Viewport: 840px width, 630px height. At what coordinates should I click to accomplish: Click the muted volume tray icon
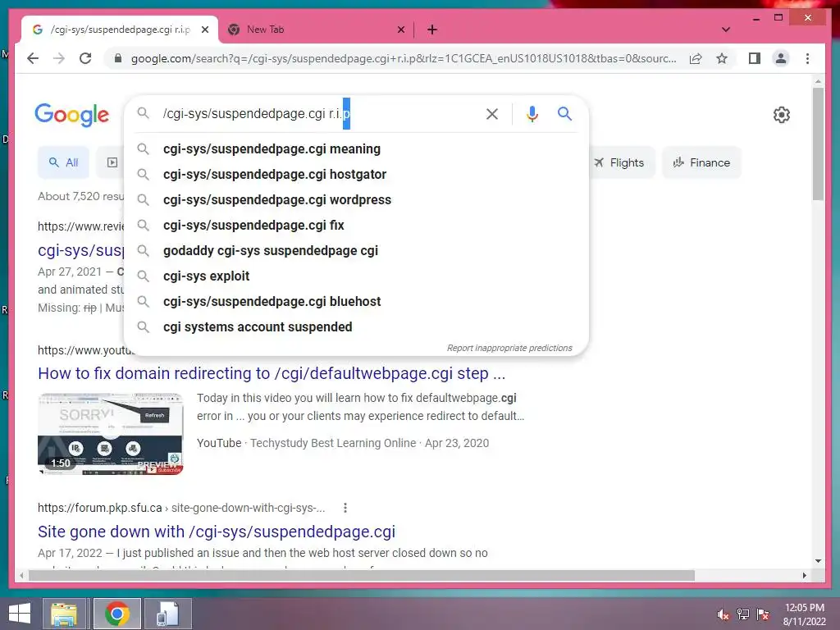pos(724,614)
